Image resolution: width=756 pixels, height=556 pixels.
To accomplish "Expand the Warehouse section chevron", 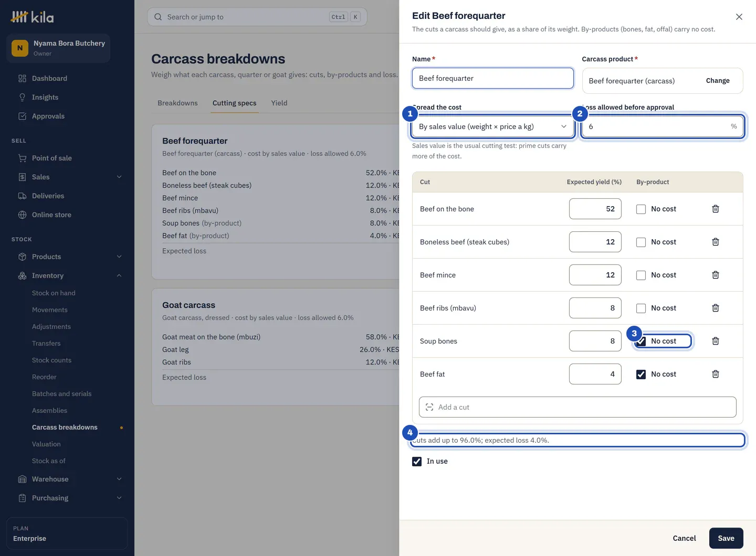I will [x=119, y=479].
